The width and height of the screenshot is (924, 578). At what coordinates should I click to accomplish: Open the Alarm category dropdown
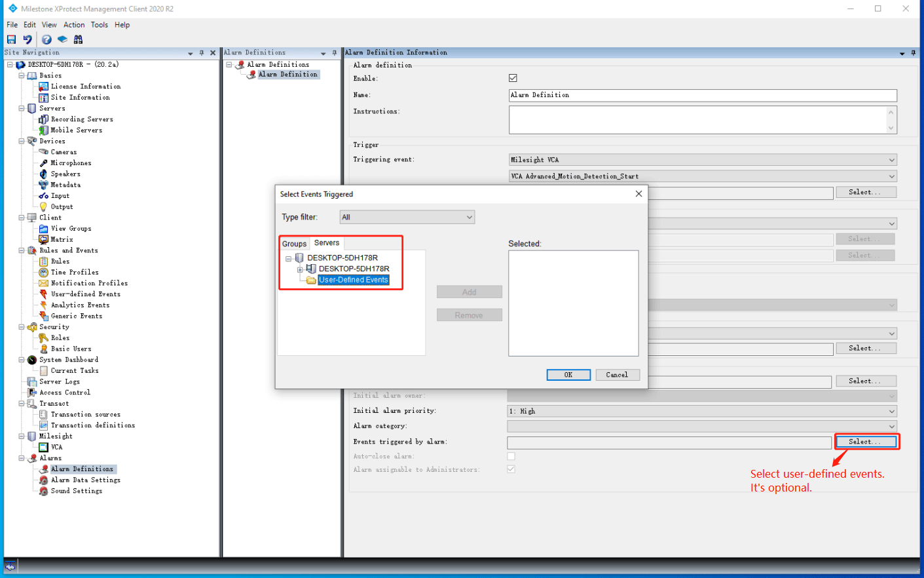pyautogui.click(x=702, y=426)
